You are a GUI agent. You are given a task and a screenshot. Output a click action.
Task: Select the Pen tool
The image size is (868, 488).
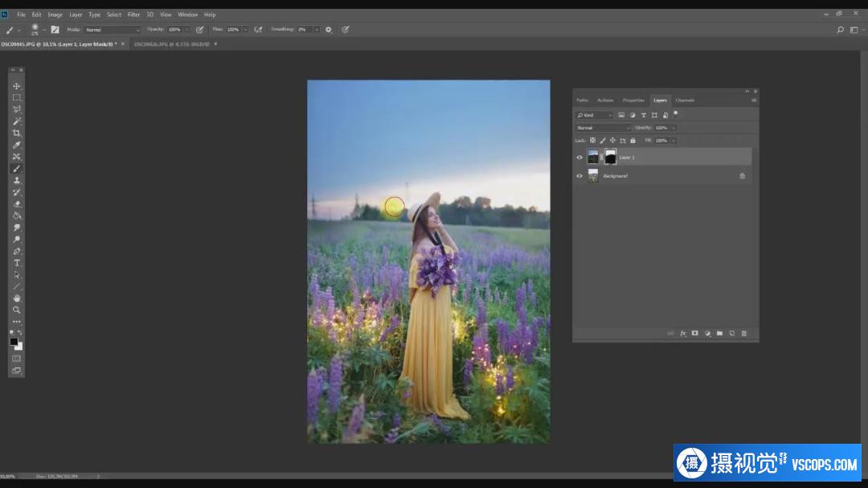pyautogui.click(x=17, y=251)
